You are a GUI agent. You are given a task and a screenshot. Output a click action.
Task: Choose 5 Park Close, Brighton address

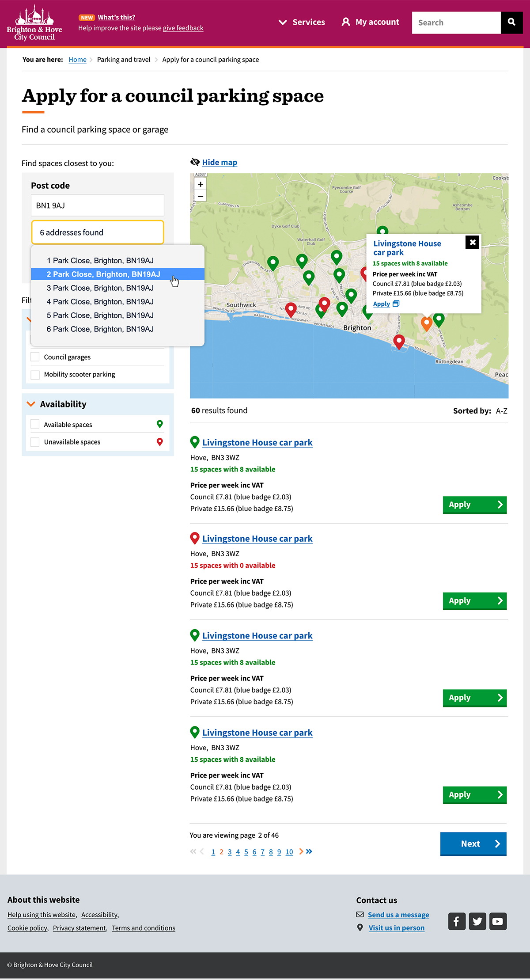click(x=100, y=315)
